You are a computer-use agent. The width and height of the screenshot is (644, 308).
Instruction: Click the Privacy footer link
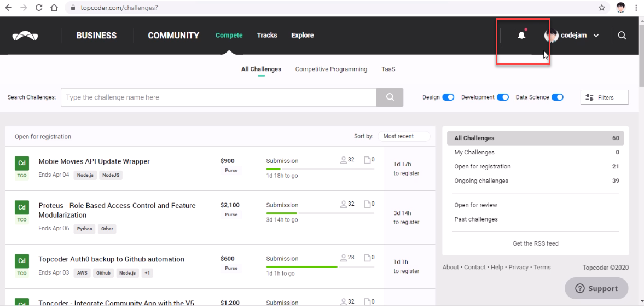point(518,267)
